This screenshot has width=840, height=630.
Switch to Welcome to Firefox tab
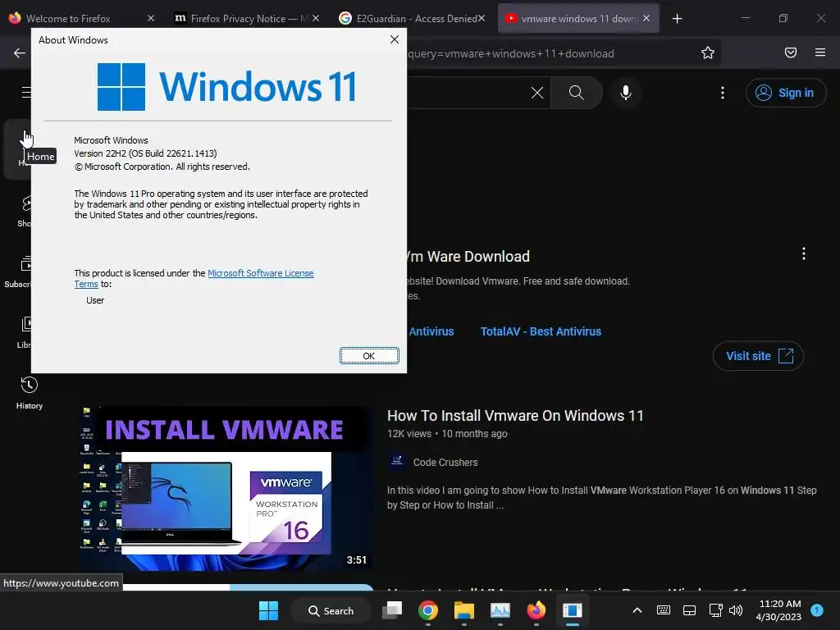coord(68,19)
